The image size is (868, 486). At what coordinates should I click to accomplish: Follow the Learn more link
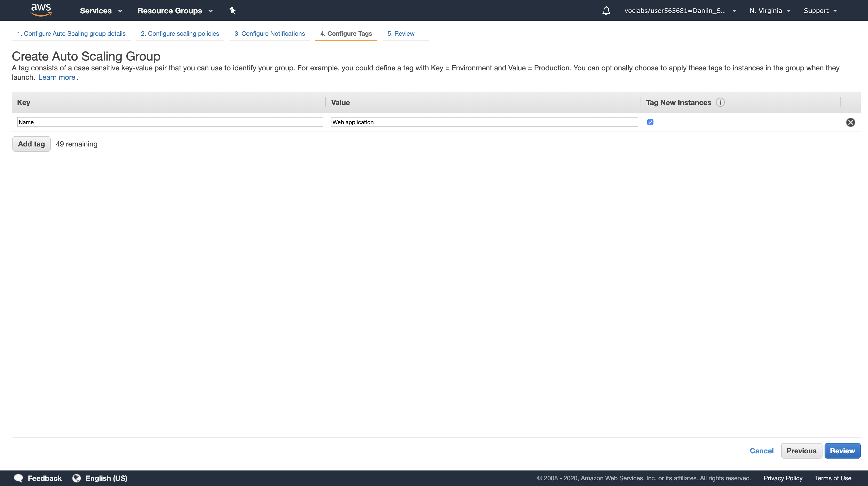pos(57,77)
